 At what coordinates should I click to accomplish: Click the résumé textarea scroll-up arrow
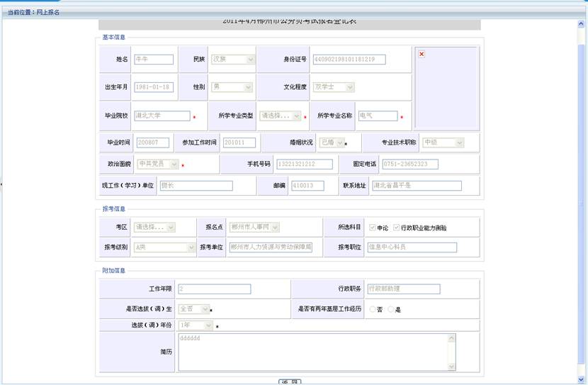point(452,339)
